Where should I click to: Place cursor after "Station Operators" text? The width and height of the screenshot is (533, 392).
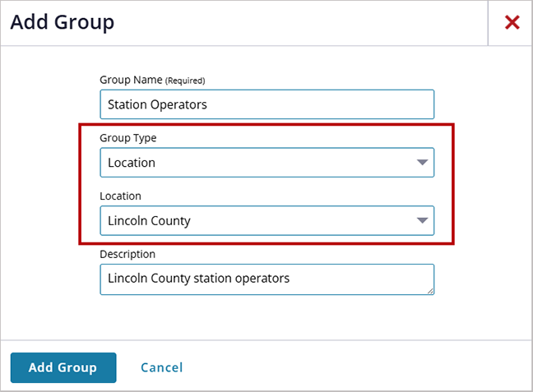209,104
